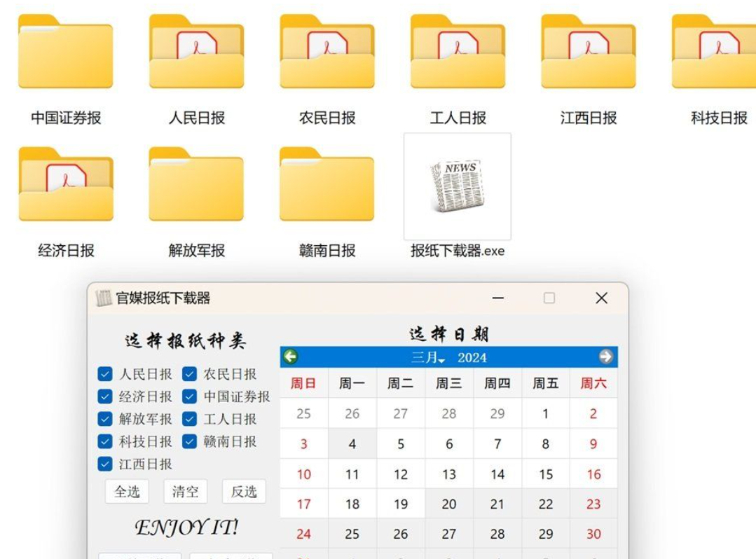Screen dimensions: 756x559
Task: Select March 28 in the calendar
Action: [x=497, y=534]
